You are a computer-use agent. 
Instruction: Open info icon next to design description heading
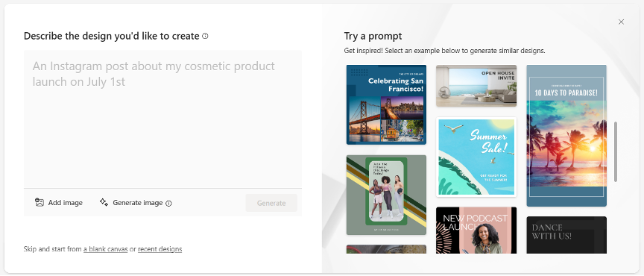point(206,37)
